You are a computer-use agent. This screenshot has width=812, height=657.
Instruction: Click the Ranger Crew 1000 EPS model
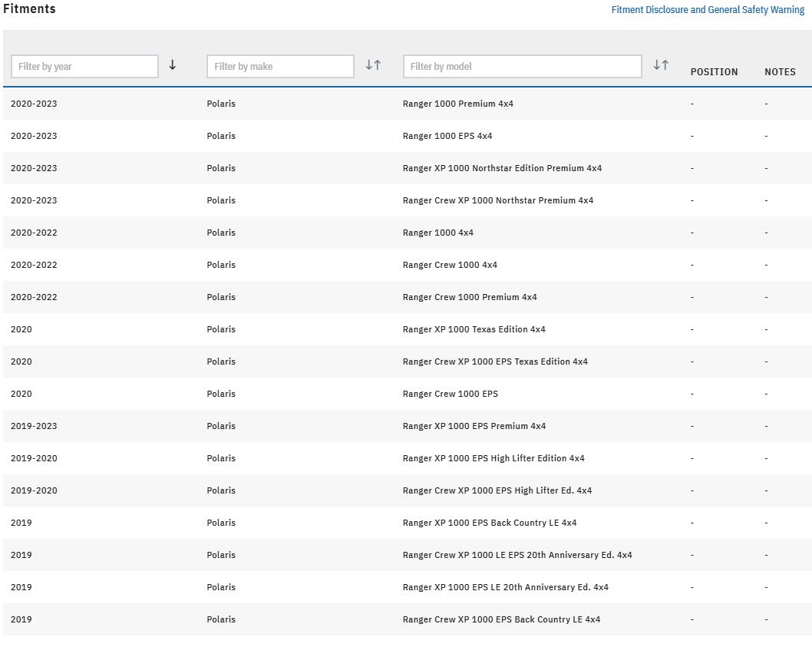coord(450,394)
